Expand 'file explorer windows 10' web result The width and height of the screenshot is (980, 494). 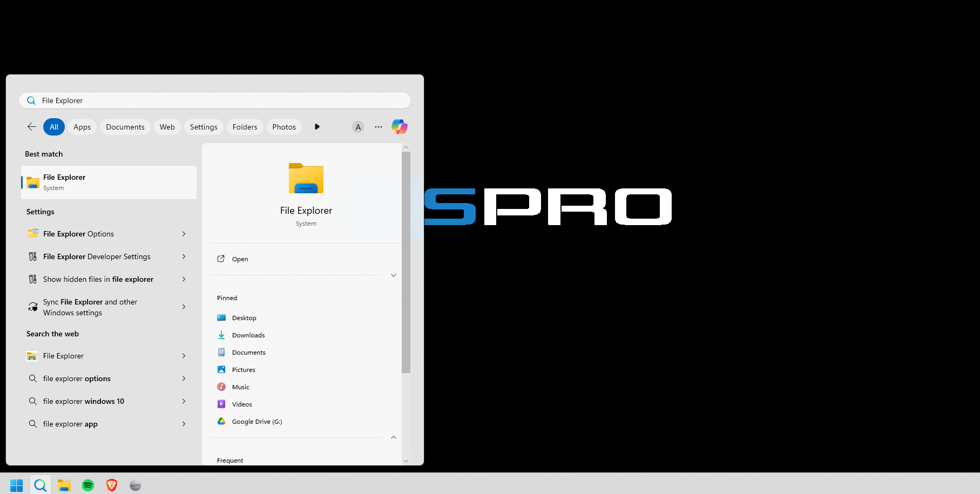click(184, 401)
